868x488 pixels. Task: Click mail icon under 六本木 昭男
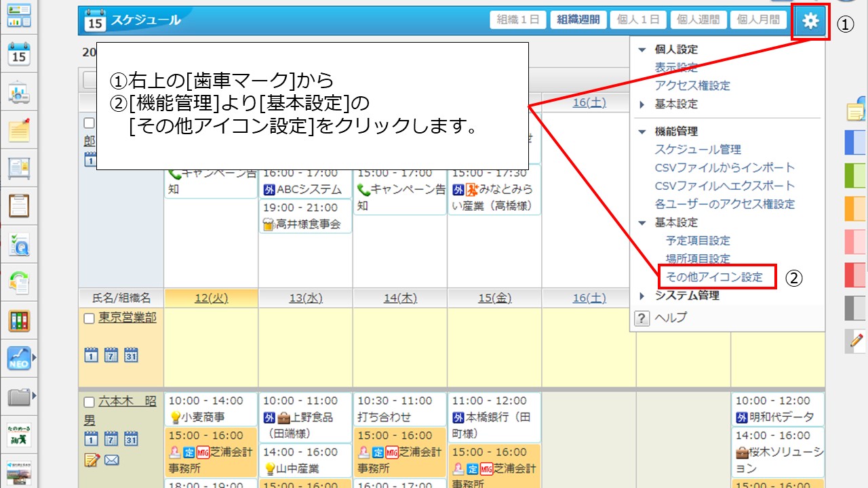point(112,460)
